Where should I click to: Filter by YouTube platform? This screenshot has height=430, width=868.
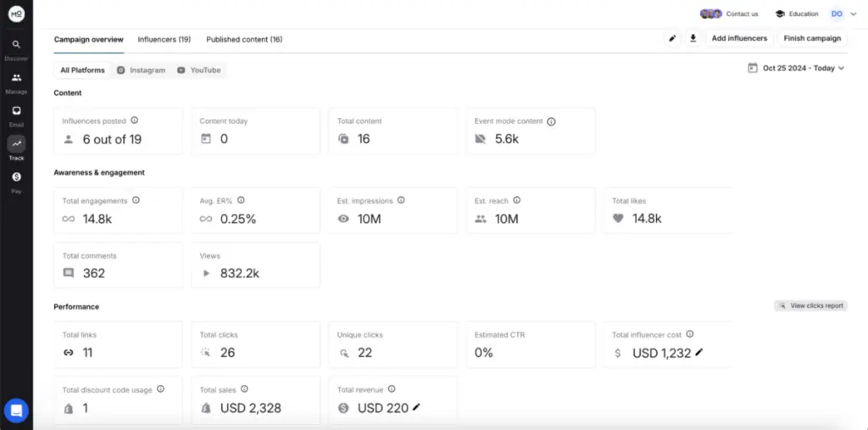[198, 70]
